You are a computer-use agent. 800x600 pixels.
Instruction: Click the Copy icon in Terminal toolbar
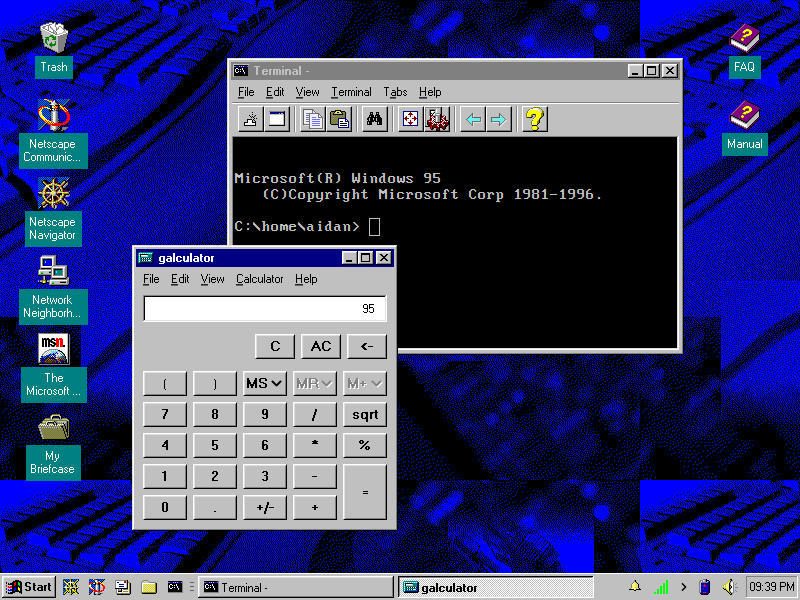pos(314,120)
